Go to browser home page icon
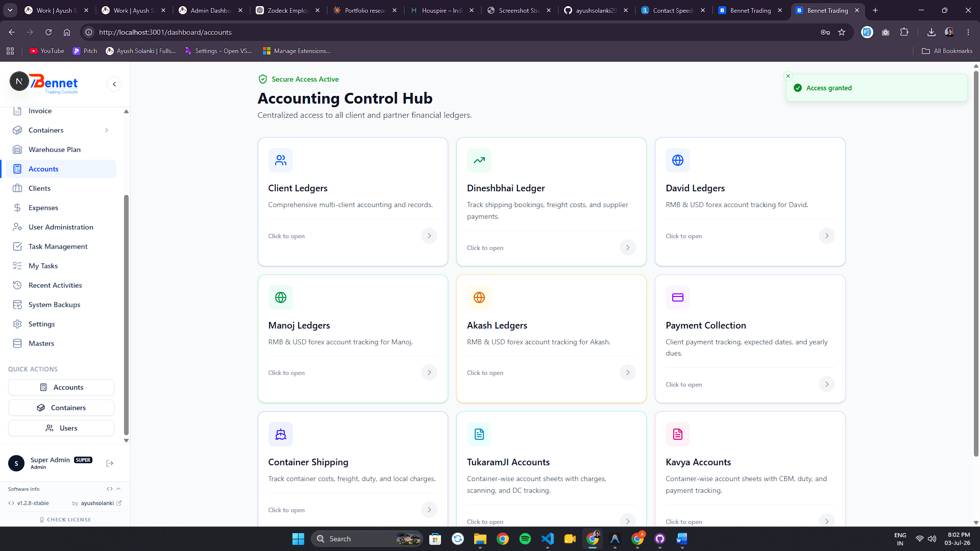Image resolution: width=980 pixels, height=551 pixels. coord(67,32)
